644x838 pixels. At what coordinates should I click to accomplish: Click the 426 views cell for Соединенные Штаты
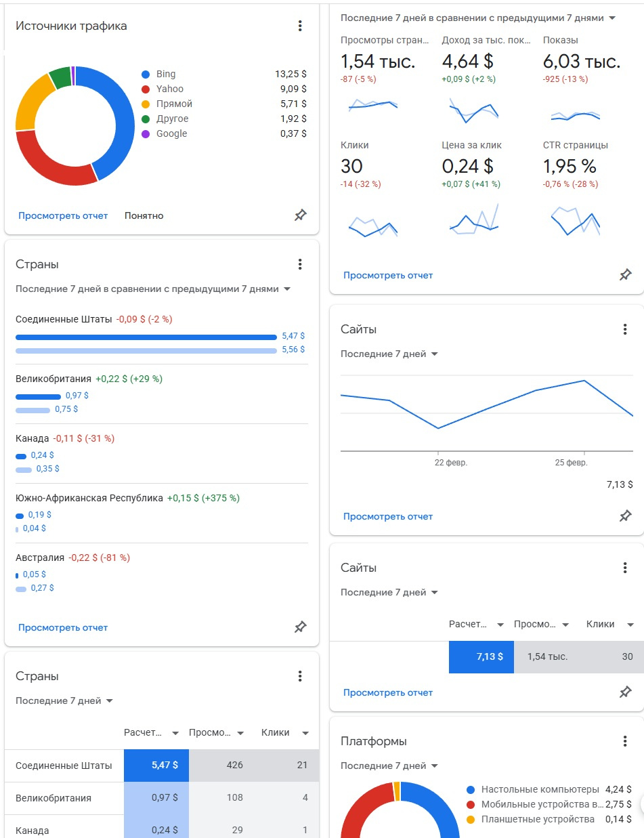pos(221,766)
